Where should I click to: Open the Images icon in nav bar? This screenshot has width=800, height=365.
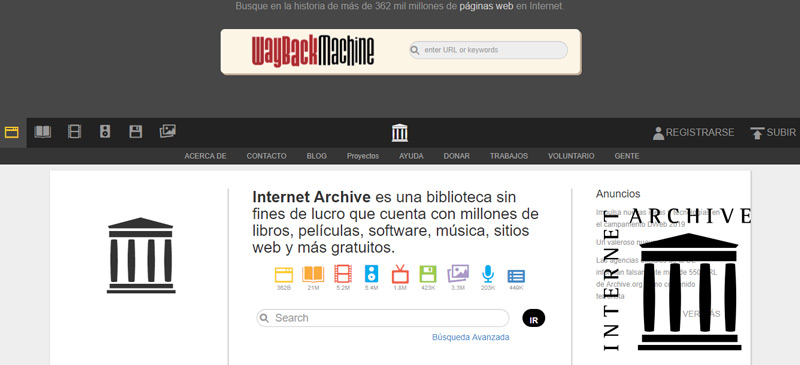(167, 131)
